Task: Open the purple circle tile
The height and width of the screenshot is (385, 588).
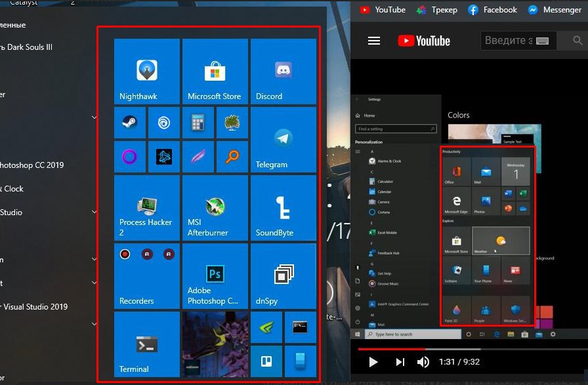Action: [x=130, y=157]
